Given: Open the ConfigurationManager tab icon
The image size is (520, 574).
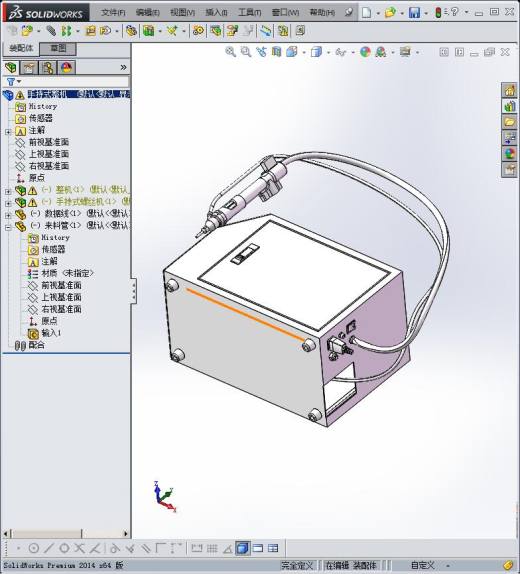Looking at the screenshot, I should tap(48, 68).
